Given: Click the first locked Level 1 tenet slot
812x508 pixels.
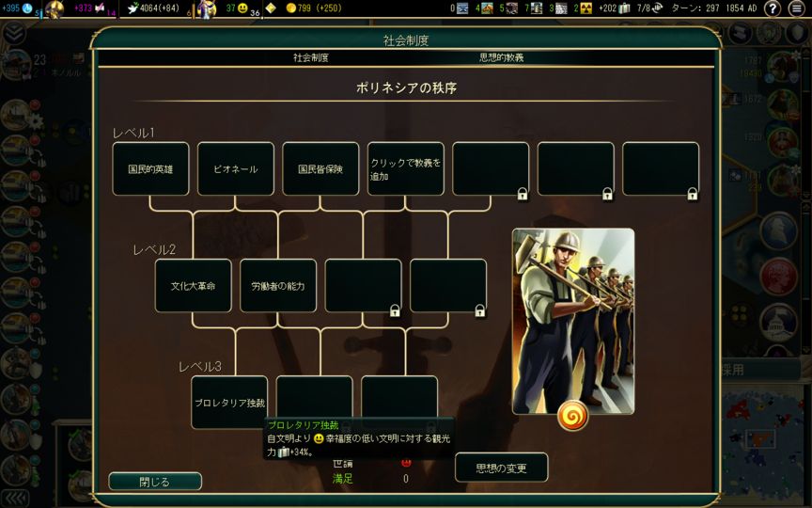Looking at the screenshot, I should [490, 169].
